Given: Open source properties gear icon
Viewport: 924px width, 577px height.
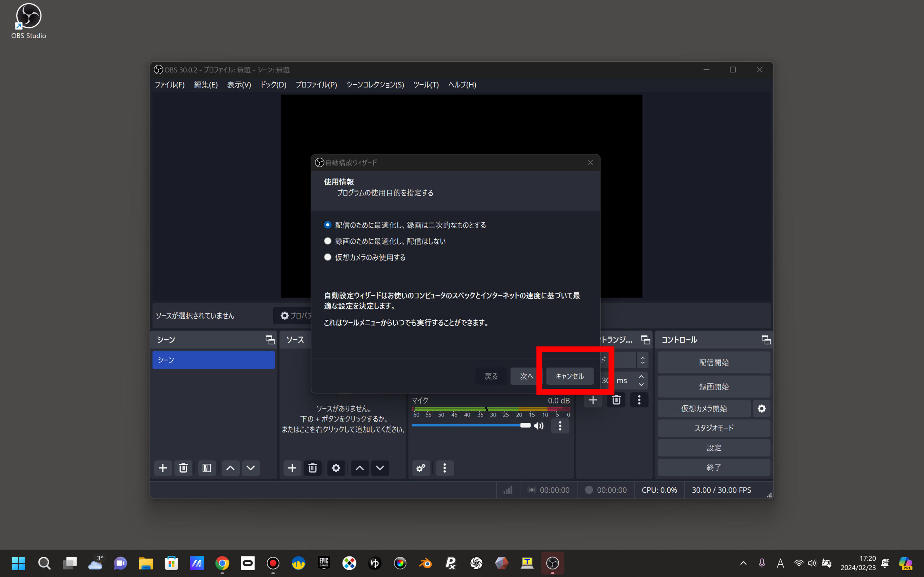Looking at the screenshot, I should [x=336, y=468].
